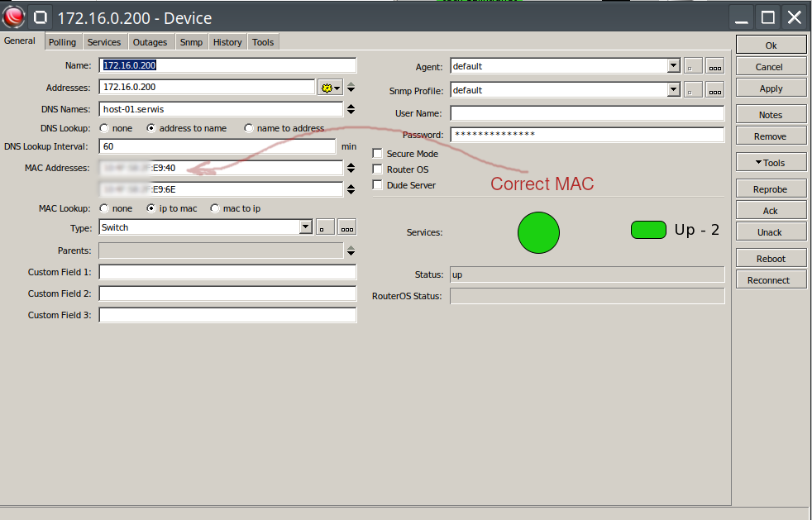This screenshot has width=812, height=520.
Task: Click the Apply button
Action: [770, 88]
